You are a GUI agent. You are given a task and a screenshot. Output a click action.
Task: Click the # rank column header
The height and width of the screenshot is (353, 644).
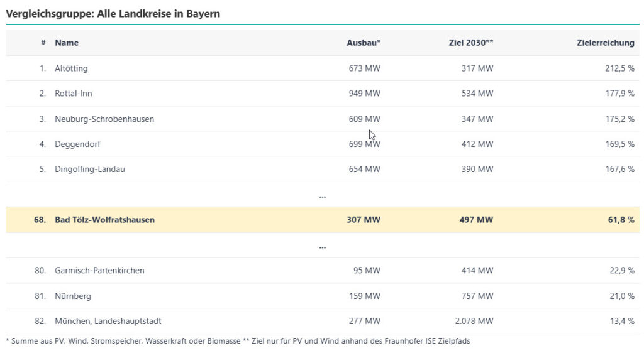43,43
